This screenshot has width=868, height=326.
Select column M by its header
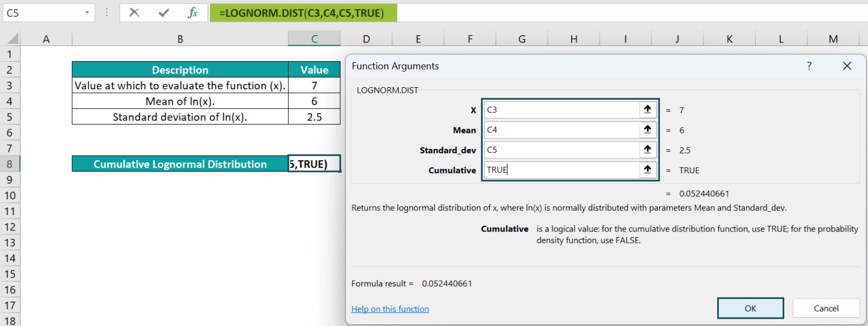833,38
